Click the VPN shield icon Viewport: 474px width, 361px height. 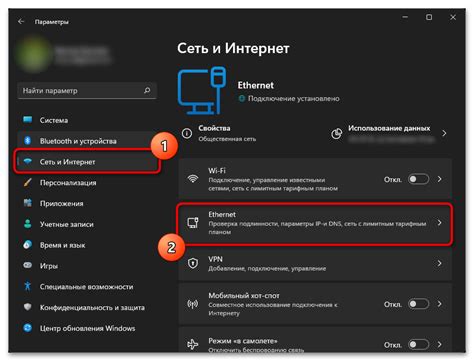(193, 263)
